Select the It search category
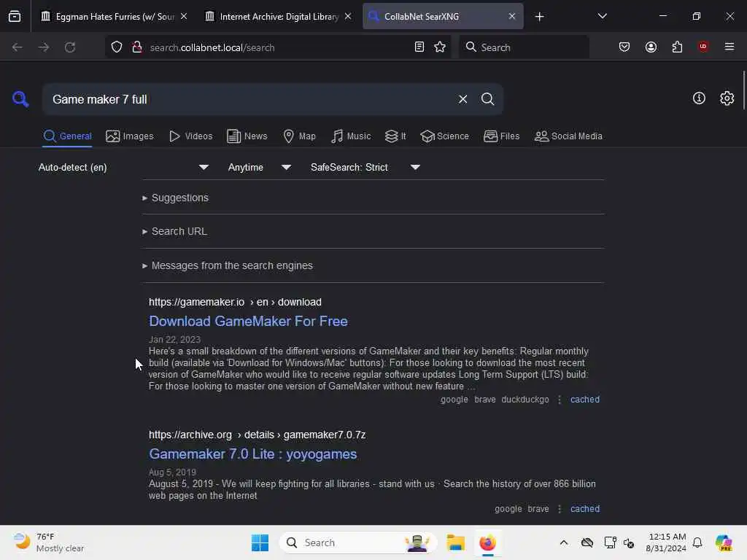The height and width of the screenshot is (560, 747). [395, 136]
